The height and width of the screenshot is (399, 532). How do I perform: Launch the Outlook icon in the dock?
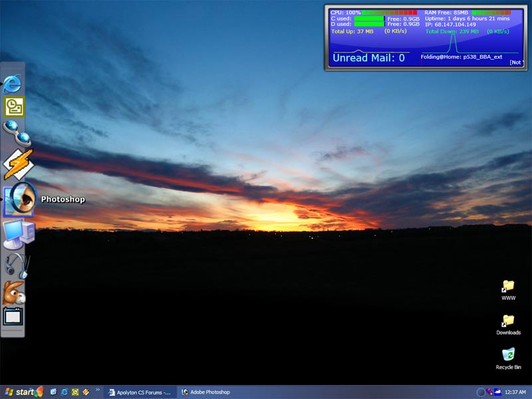tap(14, 106)
